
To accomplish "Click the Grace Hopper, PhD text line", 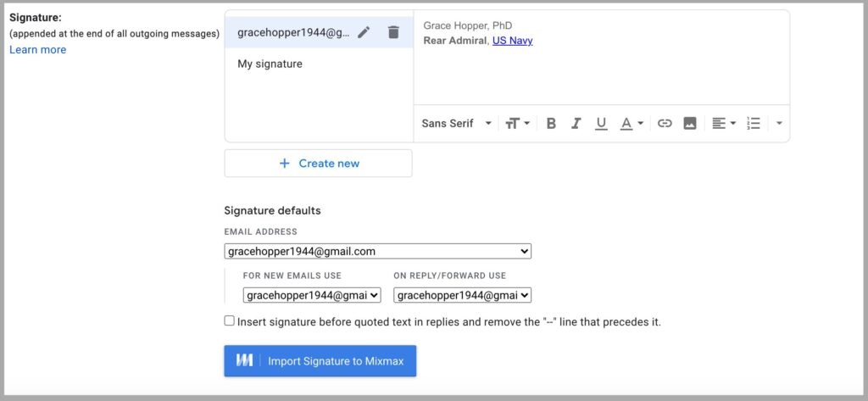I will coord(468,25).
